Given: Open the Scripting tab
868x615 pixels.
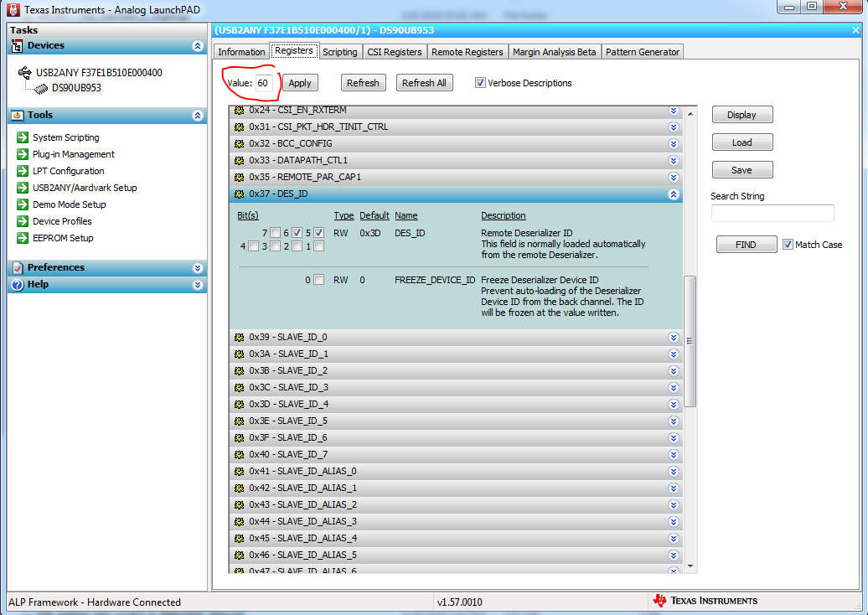Looking at the screenshot, I should click(340, 52).
